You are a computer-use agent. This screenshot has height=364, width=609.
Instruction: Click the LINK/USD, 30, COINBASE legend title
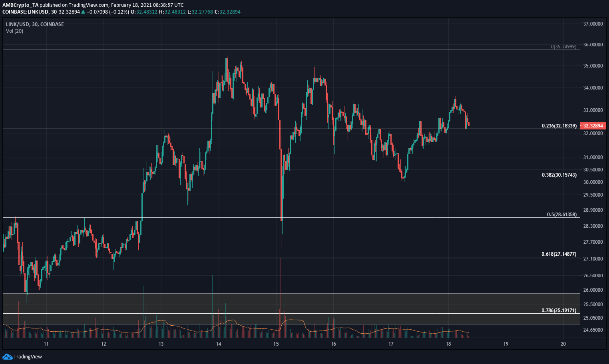click(35, 24)
